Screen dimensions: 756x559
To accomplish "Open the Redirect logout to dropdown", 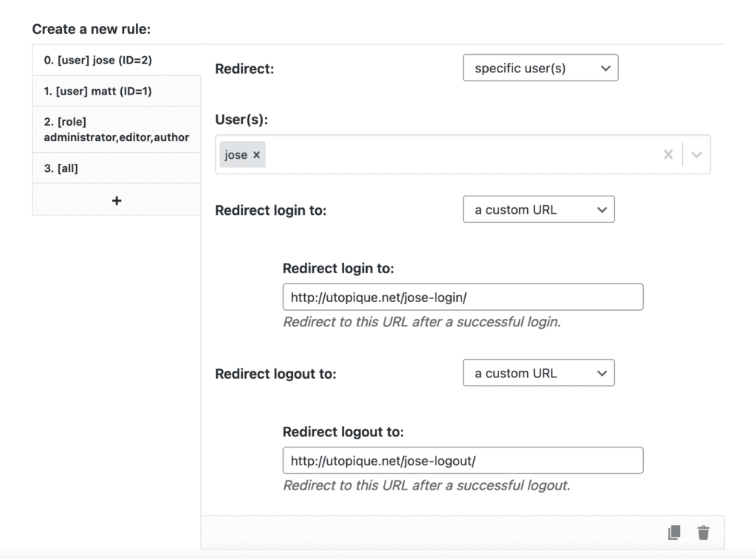I will pyautogui.click(x=538, y=373).
